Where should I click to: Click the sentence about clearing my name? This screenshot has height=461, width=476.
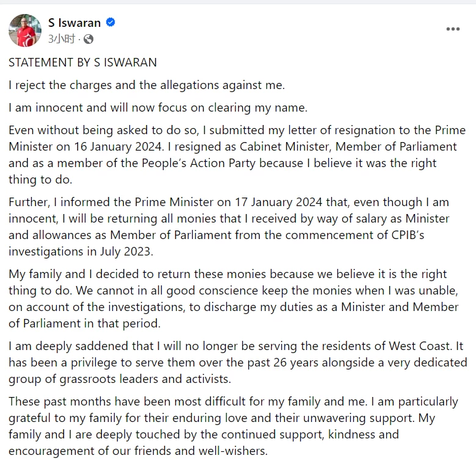pos(158,108)
